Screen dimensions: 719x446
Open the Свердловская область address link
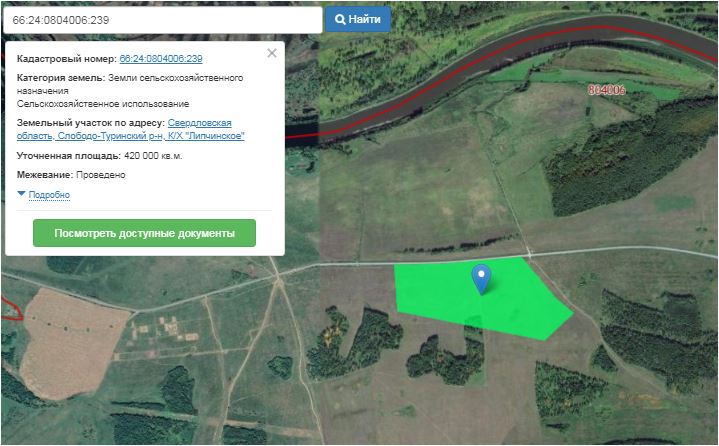click(x=131, y=129)
